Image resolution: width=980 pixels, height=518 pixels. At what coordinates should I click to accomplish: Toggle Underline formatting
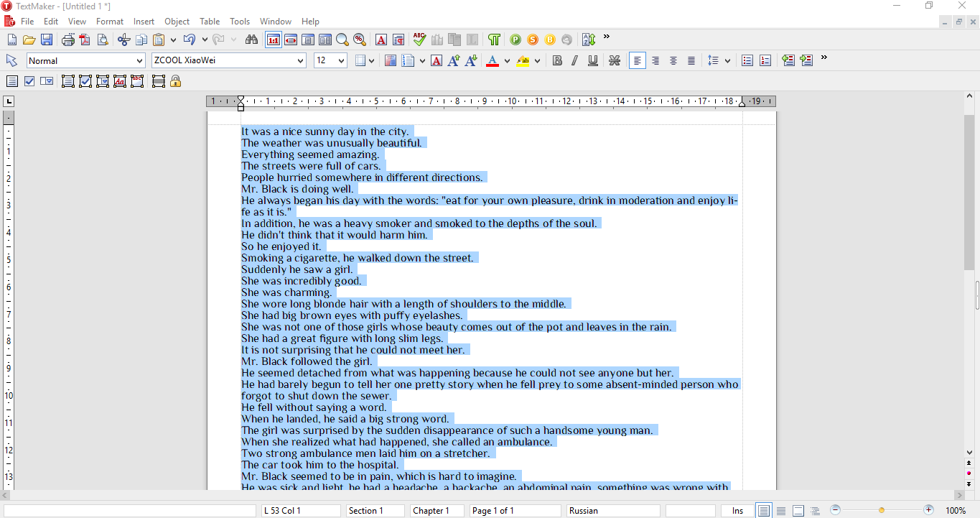[x=593, y=61]
